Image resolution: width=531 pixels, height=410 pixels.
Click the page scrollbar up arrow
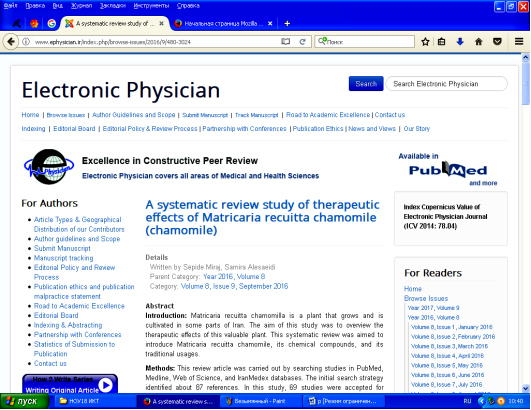525,57
